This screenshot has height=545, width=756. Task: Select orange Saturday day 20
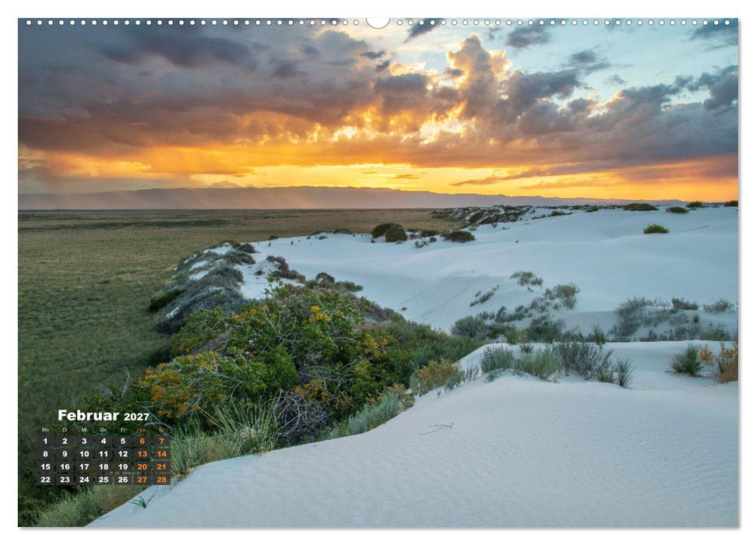tap(142, 467)
